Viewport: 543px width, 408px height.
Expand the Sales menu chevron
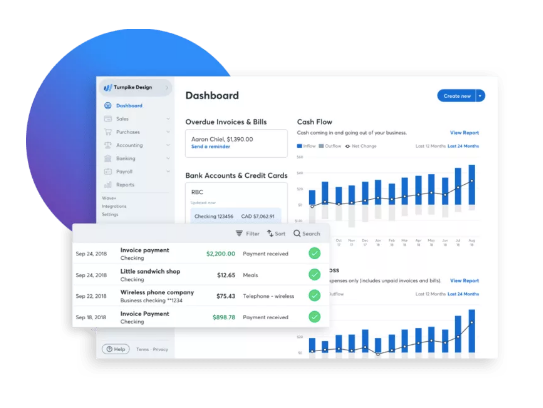168,119
